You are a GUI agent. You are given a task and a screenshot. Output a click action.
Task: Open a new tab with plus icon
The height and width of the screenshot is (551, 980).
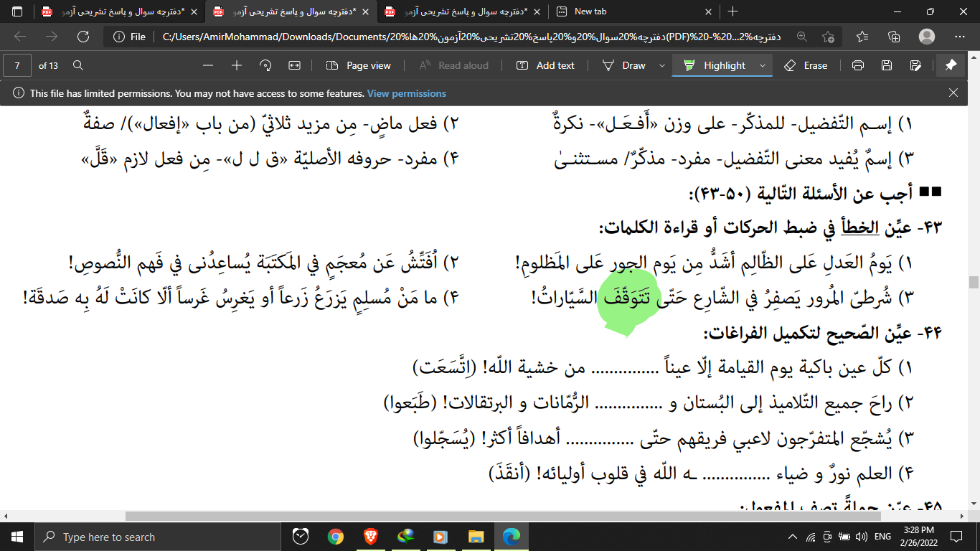point(732,11)
